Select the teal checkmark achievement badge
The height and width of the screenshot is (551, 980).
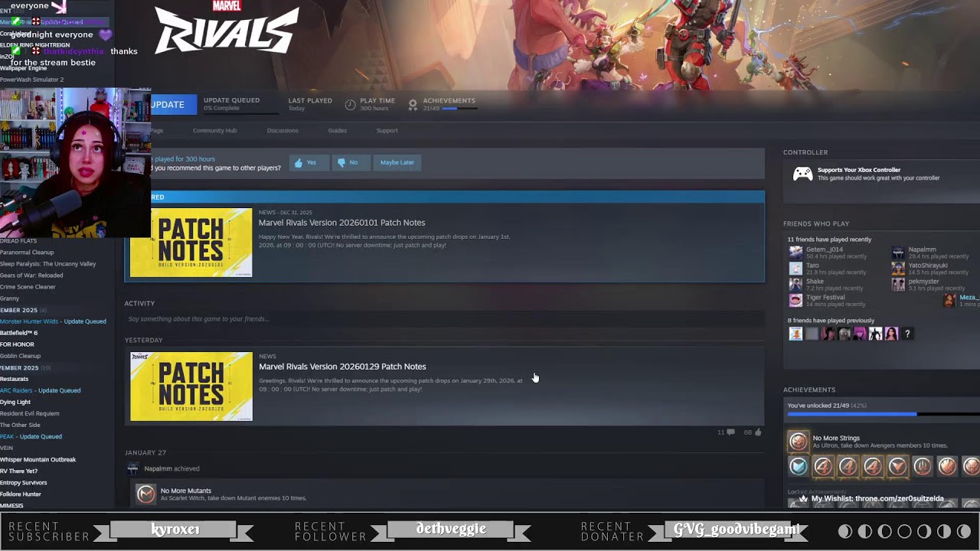tap(799, 467)
